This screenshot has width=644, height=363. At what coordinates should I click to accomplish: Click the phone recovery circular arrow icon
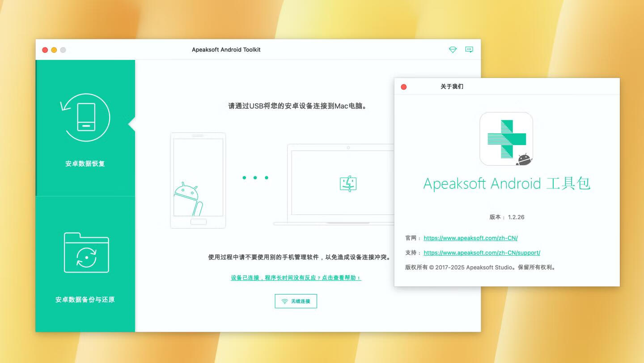(x=85, y=117)
